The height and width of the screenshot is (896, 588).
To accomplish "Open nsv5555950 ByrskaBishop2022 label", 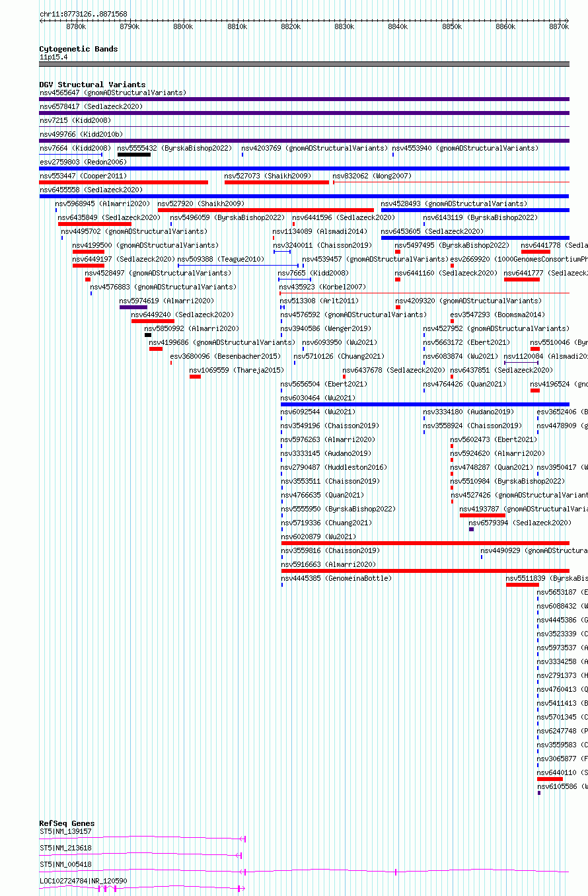I will click(x=338, y=509).
